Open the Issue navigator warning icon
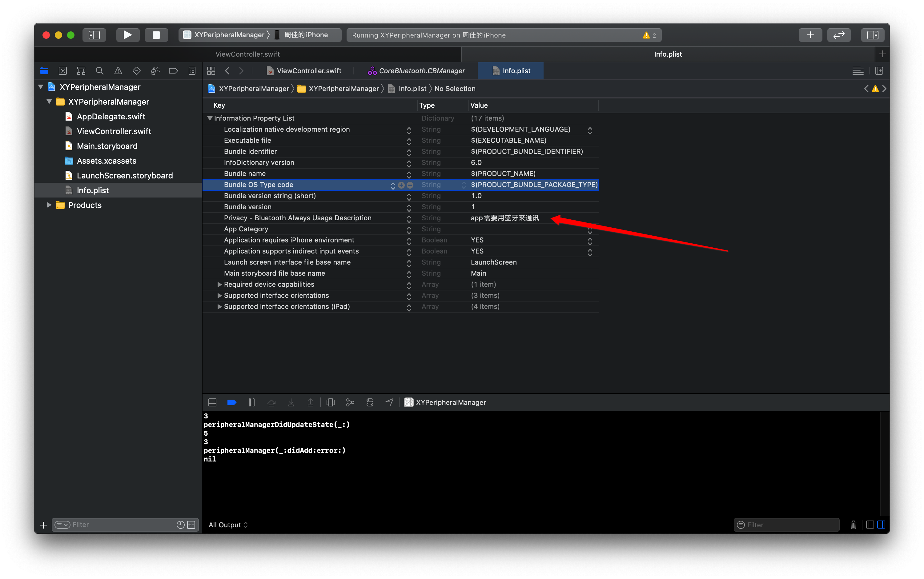Image resolution: width=924 pixels, height=579 pixels. coord(118,71)
